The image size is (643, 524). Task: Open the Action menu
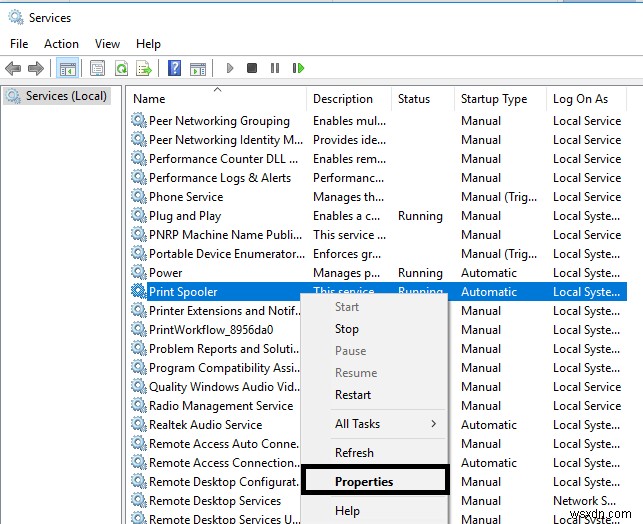tap(61, 43)
